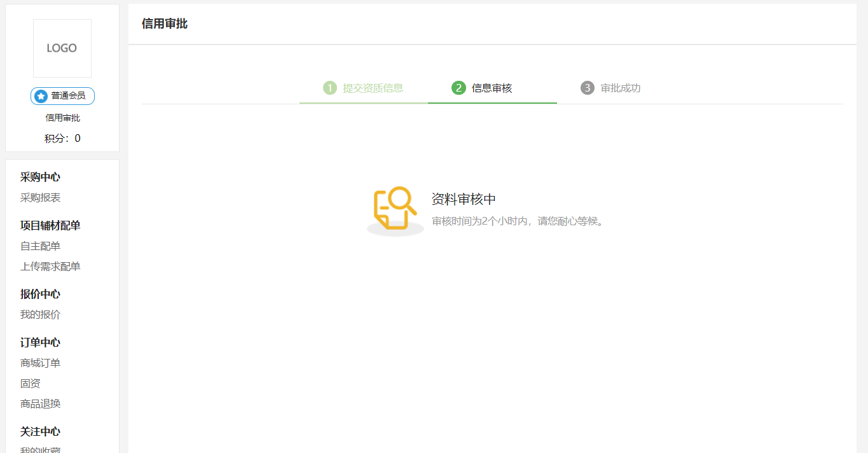Go to 上传需求配单 page

(50, 267)
